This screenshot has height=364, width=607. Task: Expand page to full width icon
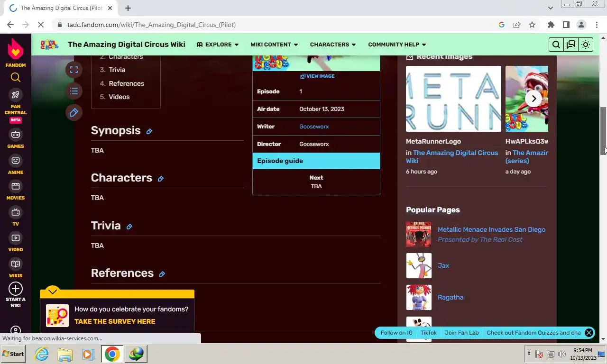pos(74,70)
